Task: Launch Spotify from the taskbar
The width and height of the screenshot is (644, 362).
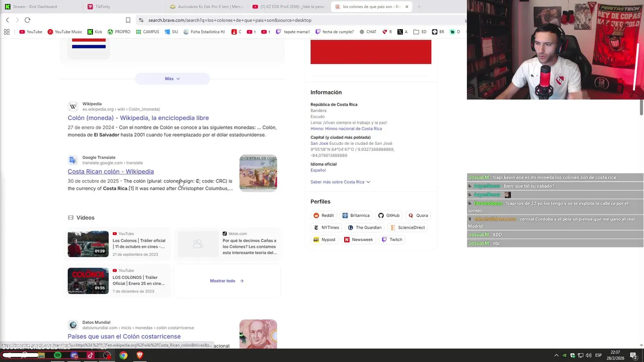Action: pos(57,355)
